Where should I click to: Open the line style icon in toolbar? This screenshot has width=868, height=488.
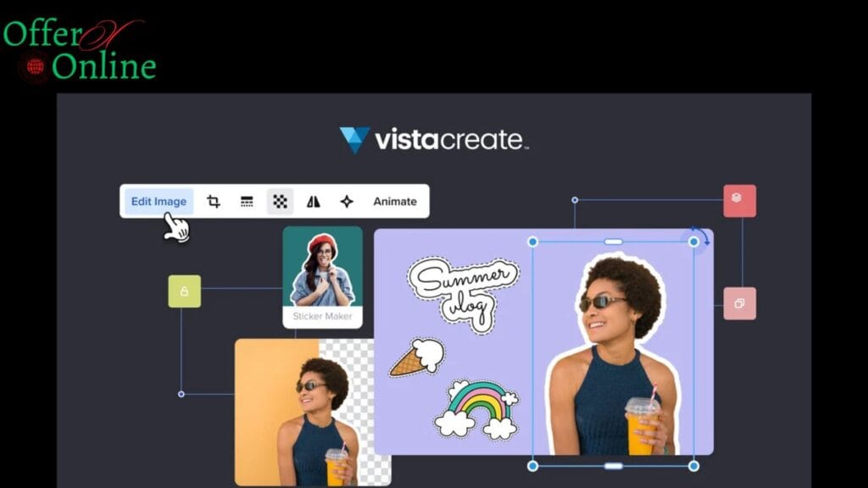pos(247,202)
